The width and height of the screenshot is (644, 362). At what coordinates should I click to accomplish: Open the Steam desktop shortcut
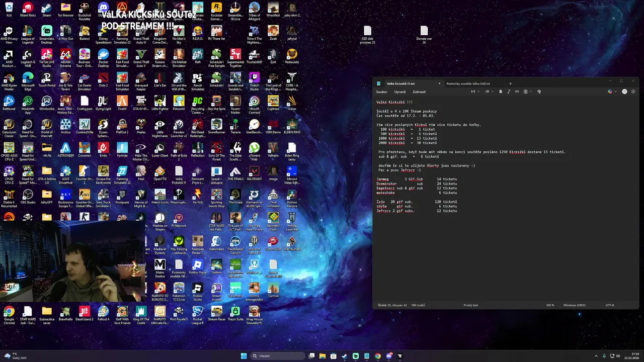[47, 10]
